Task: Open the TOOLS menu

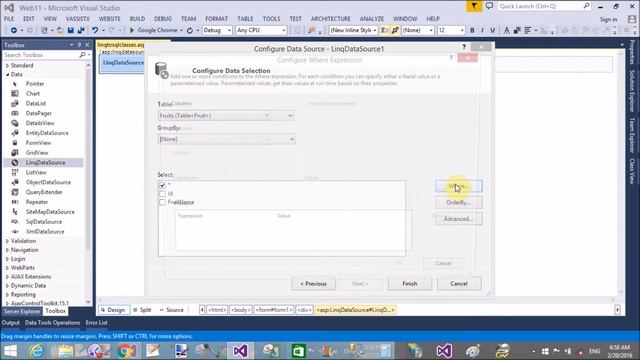Action: point(271,19)
